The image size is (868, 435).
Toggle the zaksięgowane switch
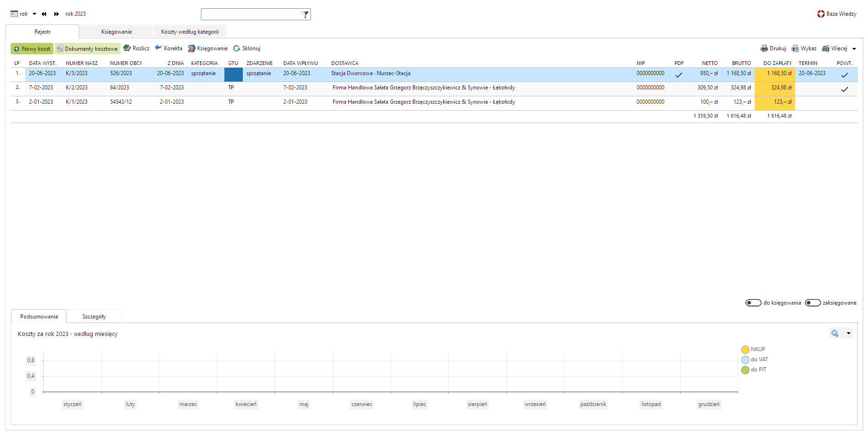[813, 303]
